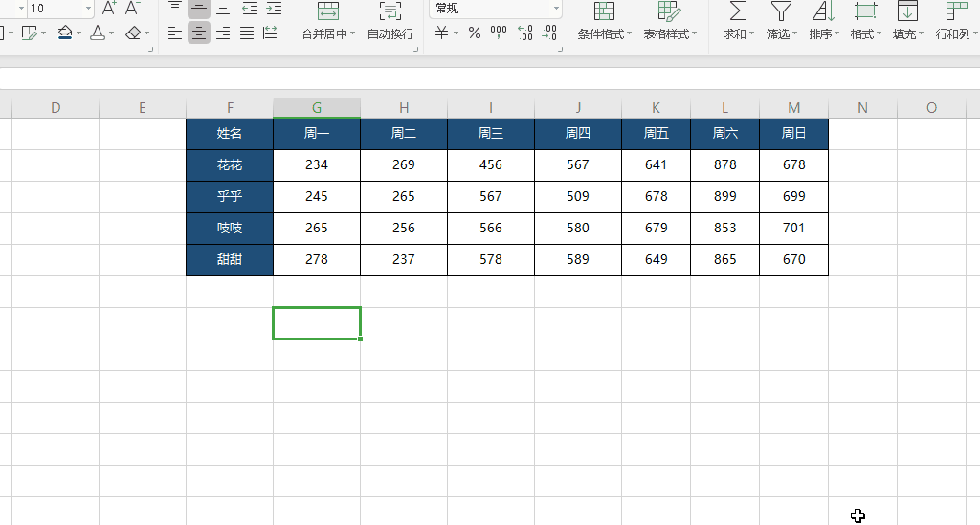The height and width of the screenshot is (525, 980).
Task: Open alignment settings dialog launcher
Action: (415, 49)
